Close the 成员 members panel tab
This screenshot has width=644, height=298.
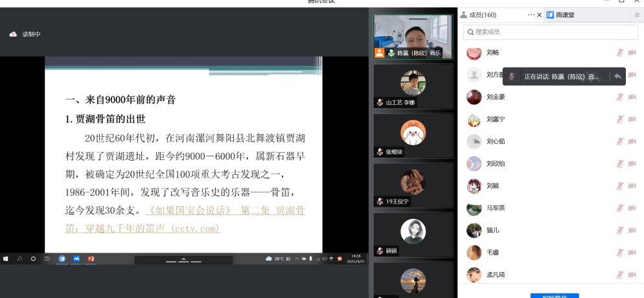coord(540,15)
